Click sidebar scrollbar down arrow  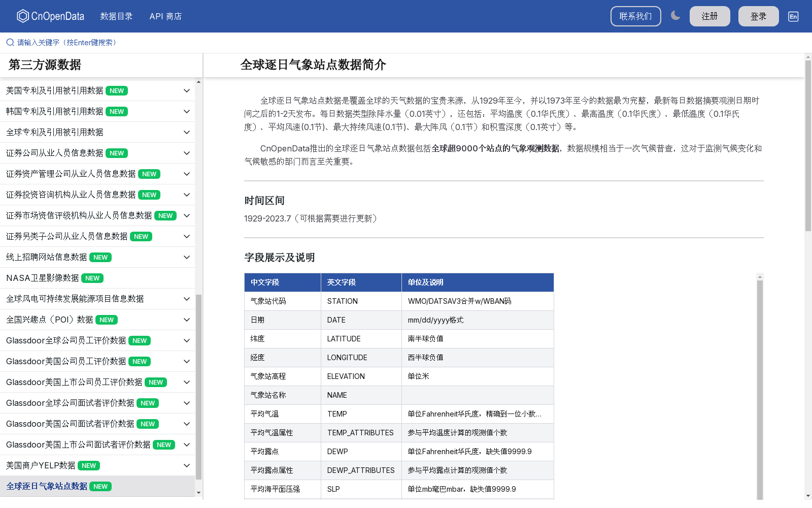click(x=198, y=493)
